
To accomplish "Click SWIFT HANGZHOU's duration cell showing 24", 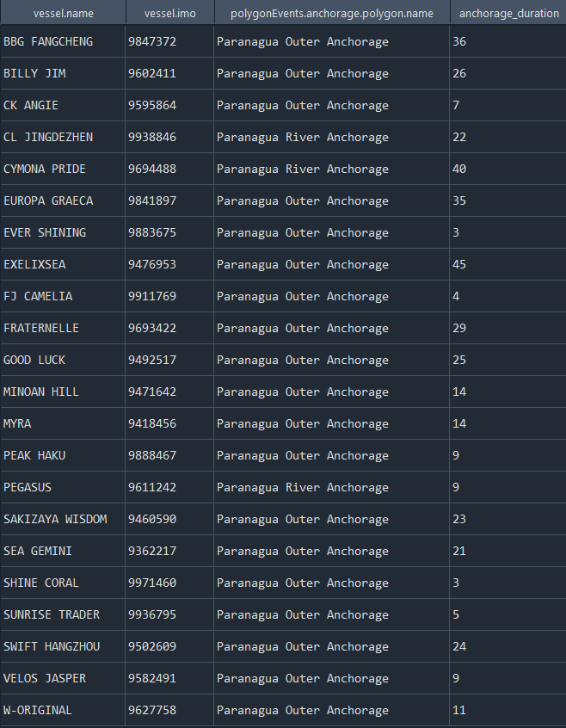I will click(459, 647).
